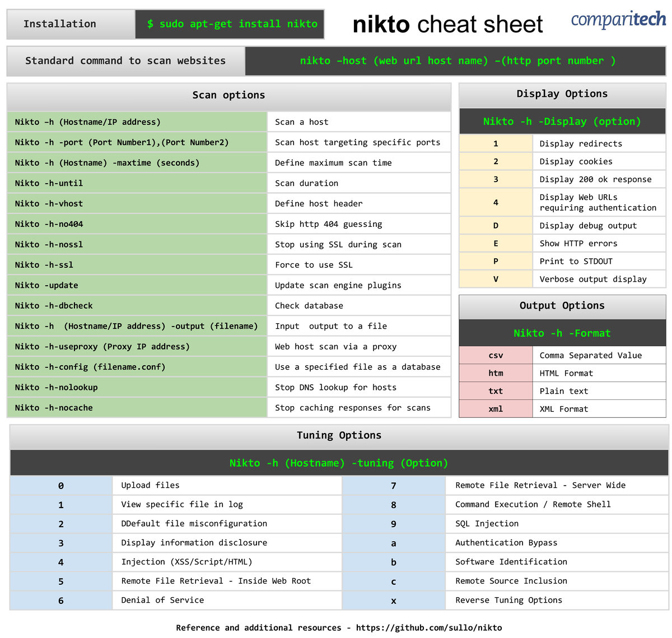Screen dimensions: 672x638
Task: Expand the Scan options section header
Action: 228,95
